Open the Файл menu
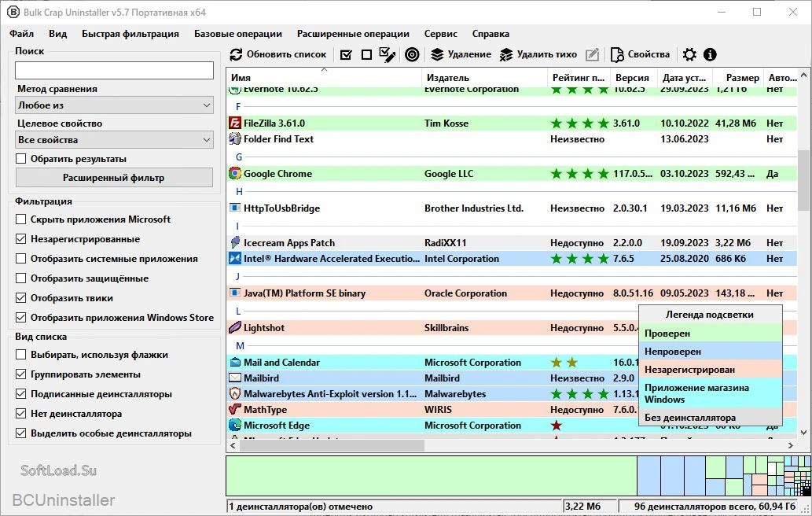Viewport: 812px width, 516px height. (22, 34)
